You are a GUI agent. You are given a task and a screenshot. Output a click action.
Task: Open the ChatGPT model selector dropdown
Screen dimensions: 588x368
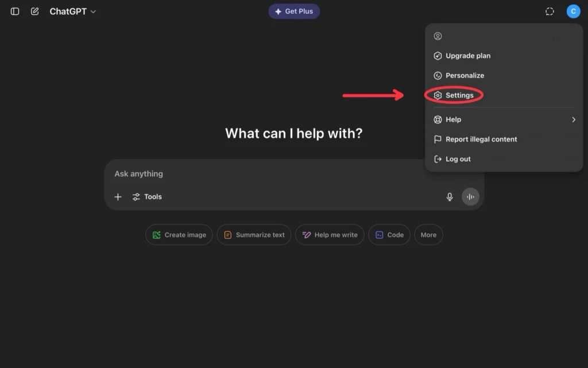click(x=73, y=11)
